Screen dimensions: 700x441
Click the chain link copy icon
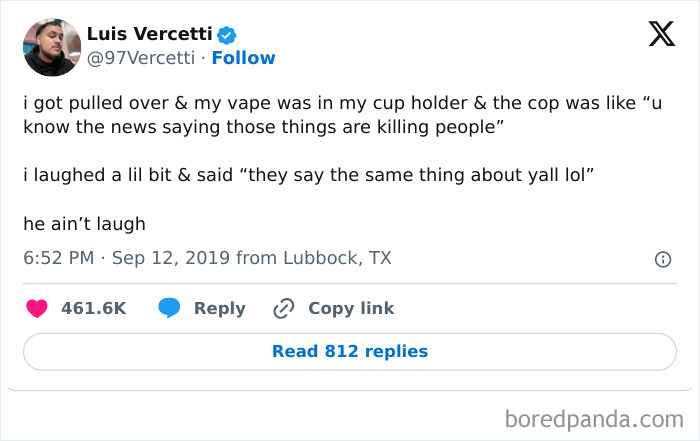(283, 308)
